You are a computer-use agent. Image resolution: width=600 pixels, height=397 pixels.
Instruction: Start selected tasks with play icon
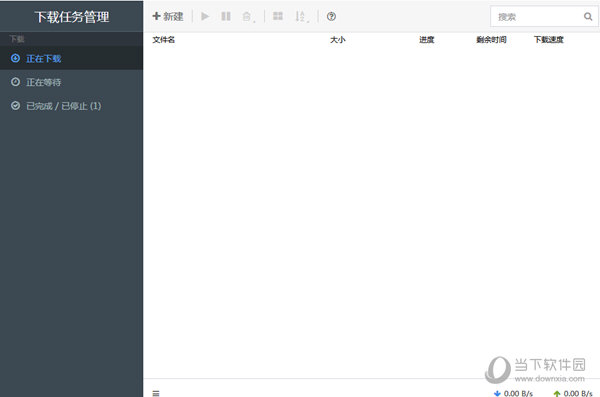pos(205,16)
